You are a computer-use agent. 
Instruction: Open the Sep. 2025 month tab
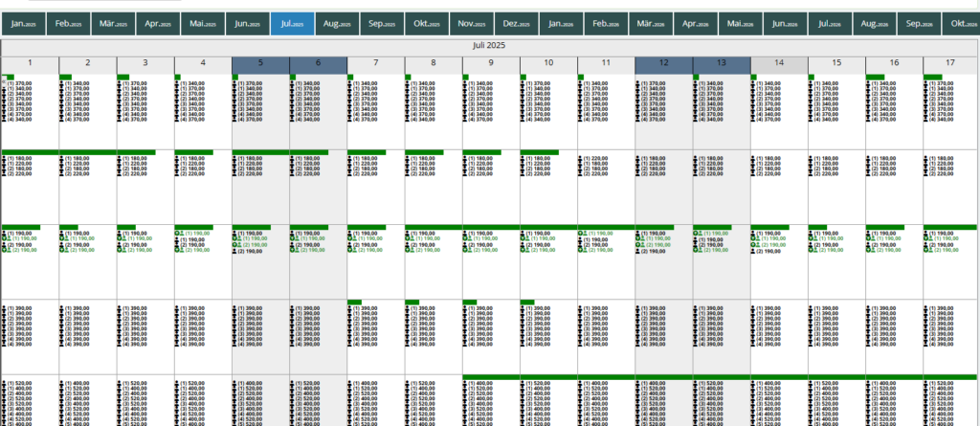382,24
